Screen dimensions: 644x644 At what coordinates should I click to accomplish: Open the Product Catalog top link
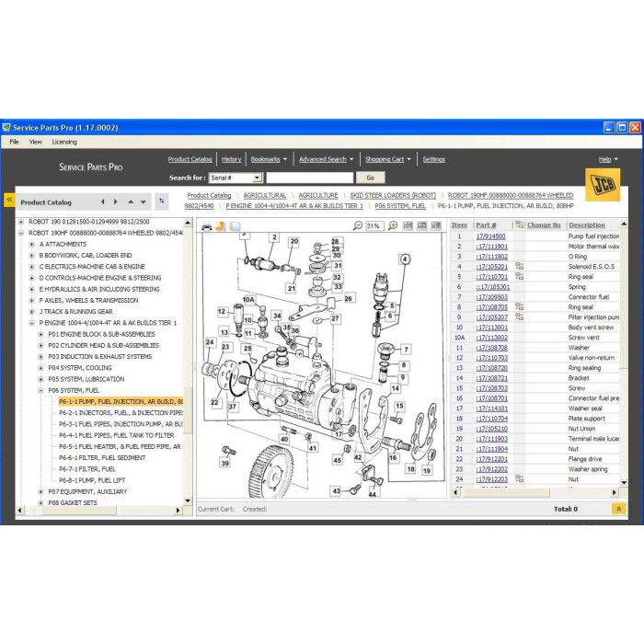(x=190, y=159)
